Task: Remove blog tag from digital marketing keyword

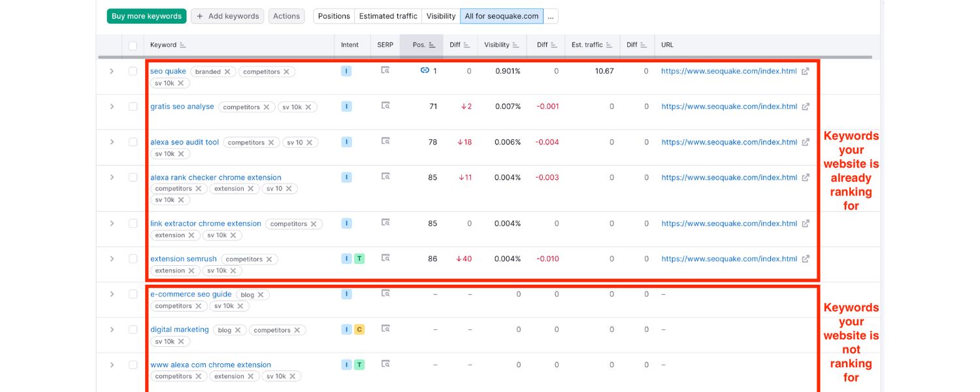Action: click(238, 331)
